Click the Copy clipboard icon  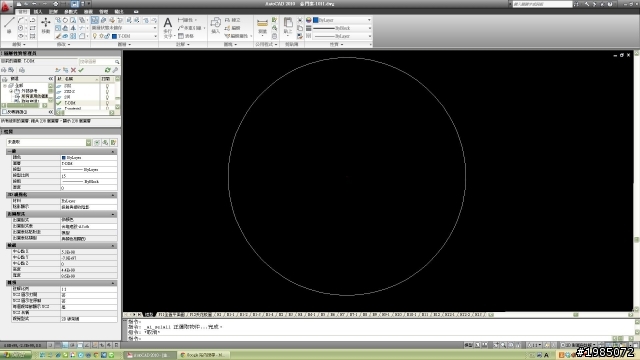pos(300,28)
